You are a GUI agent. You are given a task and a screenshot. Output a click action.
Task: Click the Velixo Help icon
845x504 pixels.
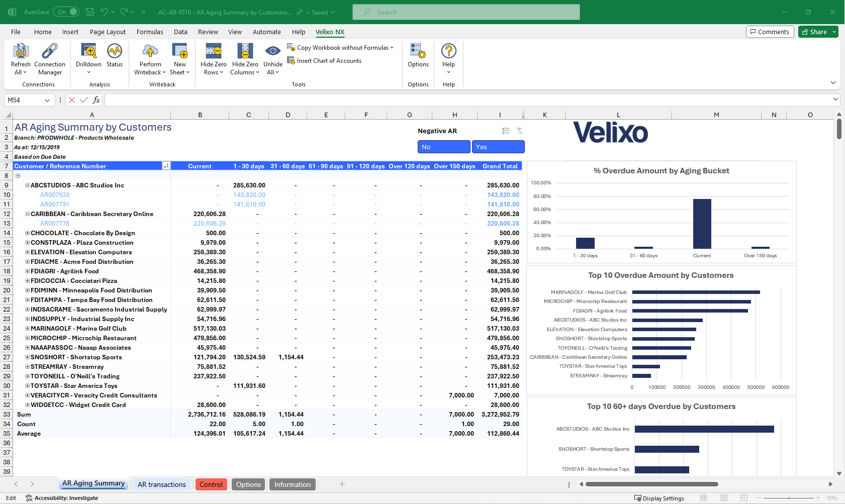pos(448,51)
